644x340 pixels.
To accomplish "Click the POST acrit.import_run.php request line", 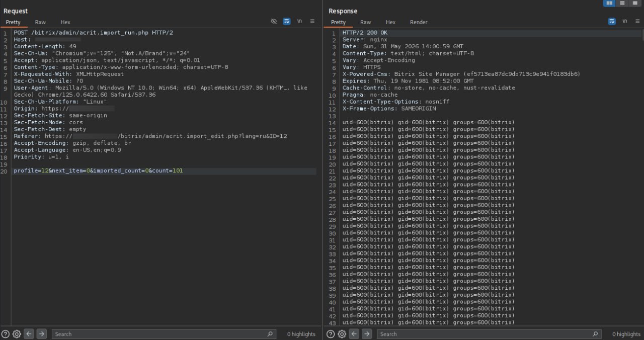I will [93, 33].
